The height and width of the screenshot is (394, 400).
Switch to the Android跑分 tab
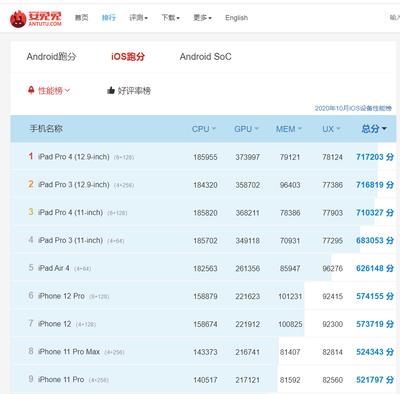[51, 57]
